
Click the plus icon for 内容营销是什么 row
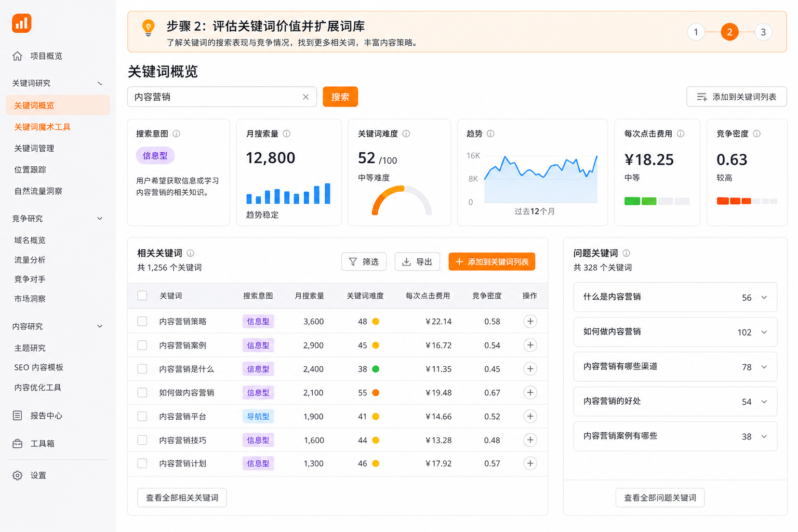click(x=530, y=369)
